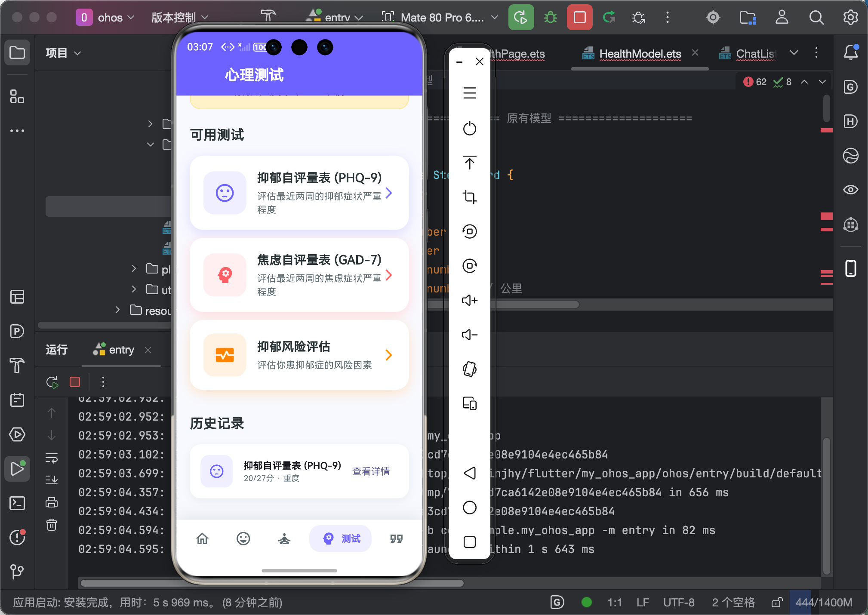
Task: Open the Git version control branch icon
Action: (17, 572)
